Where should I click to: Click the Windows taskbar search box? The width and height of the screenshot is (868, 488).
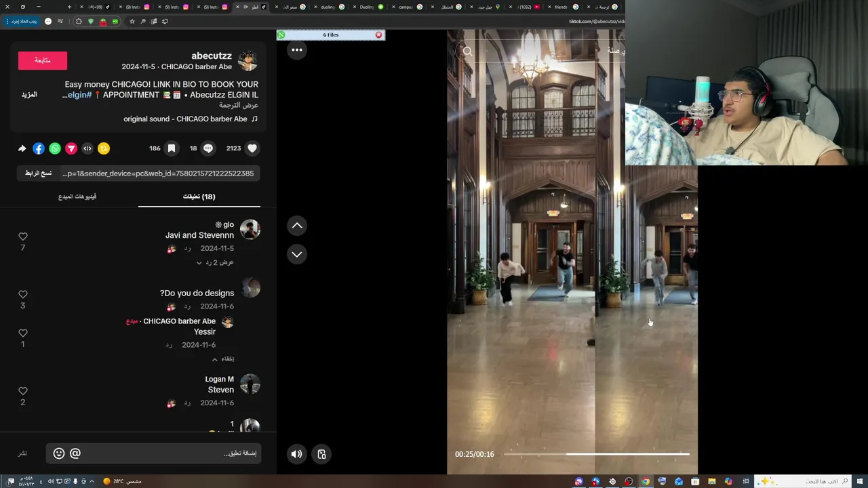tap(803, 481)
